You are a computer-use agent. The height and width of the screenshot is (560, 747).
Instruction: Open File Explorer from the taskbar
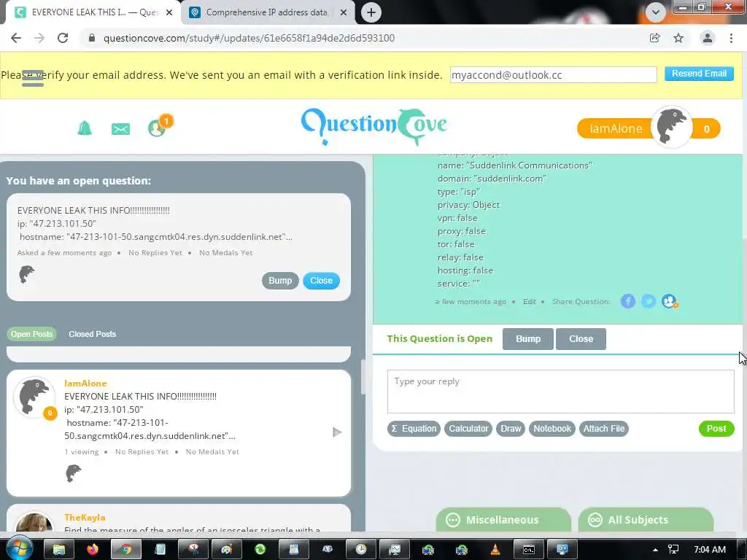pos(58,550)
